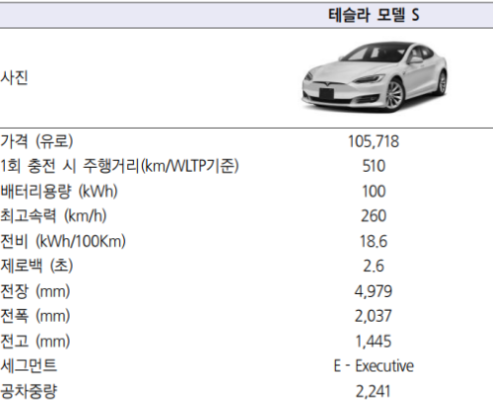This screenshot has width=493, height=401.
Task: Select the '세그먼트' row label
Action: click(29, 366)
